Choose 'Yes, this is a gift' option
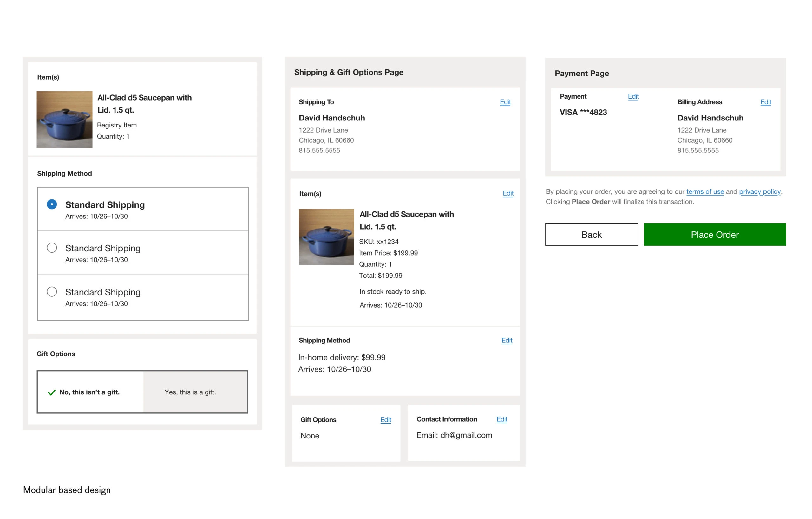The width and height of the screenshot is (812, 519). click(x=190, y=392)
